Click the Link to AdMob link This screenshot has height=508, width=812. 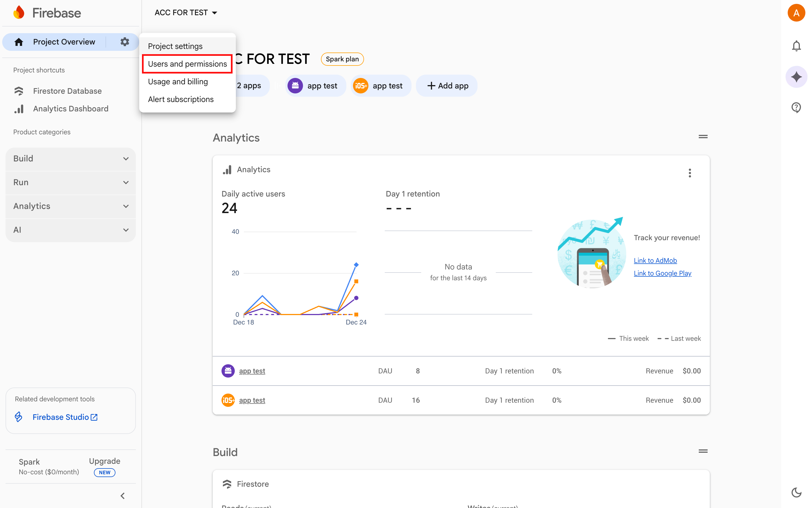pos(655,260)
